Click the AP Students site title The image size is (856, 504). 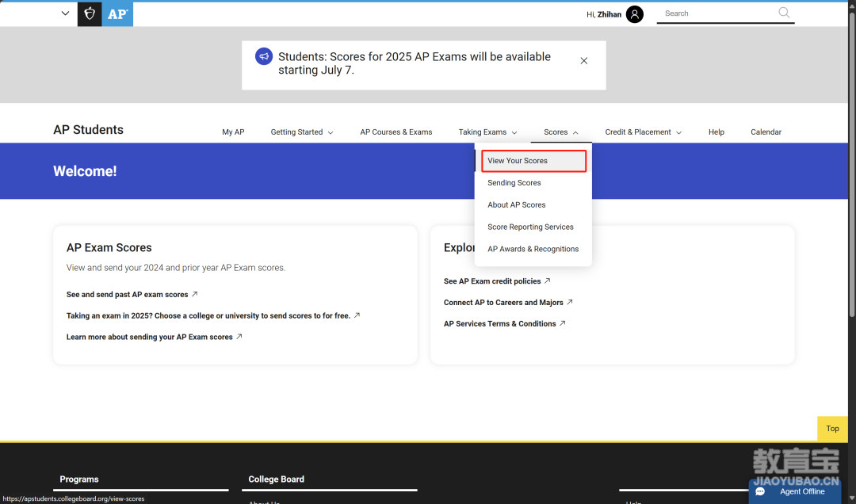point(89,130)
